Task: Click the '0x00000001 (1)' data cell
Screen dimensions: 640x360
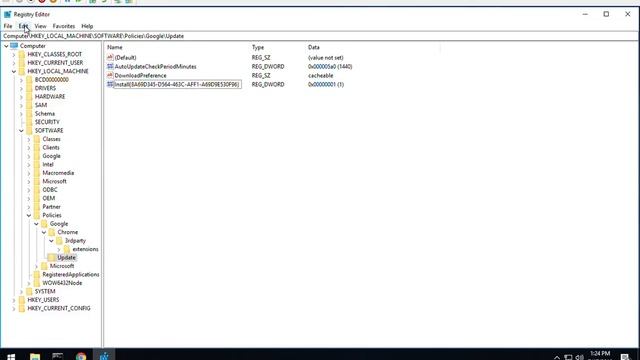Action: [326, 84]
